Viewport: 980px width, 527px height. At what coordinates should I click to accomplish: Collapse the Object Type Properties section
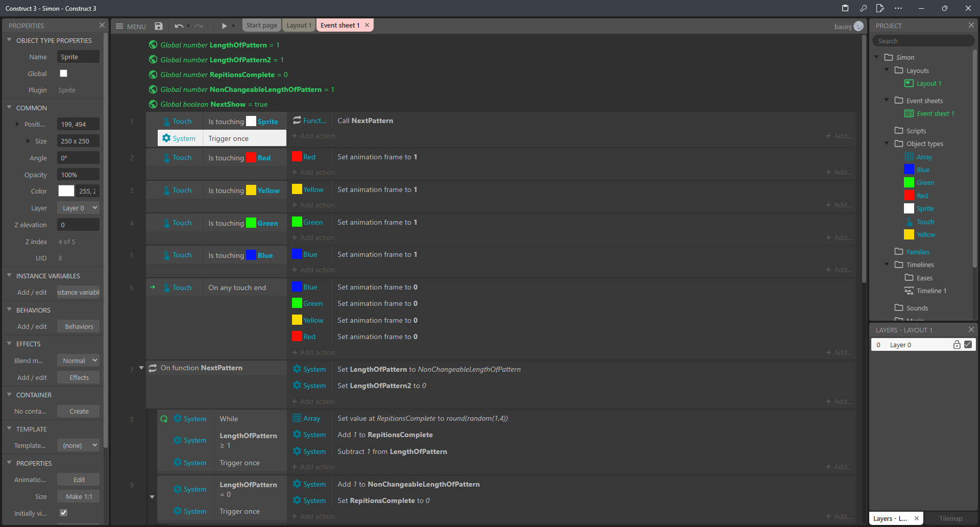[9, 40]
